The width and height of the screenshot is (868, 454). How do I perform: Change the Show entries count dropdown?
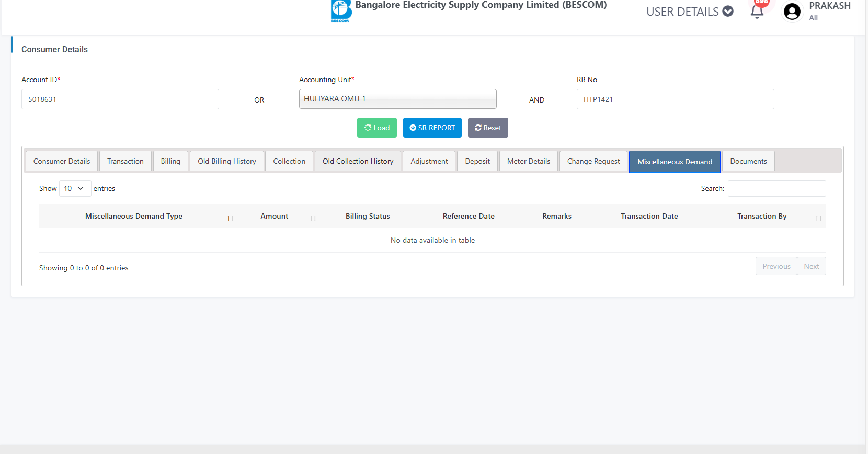[75, 188]
